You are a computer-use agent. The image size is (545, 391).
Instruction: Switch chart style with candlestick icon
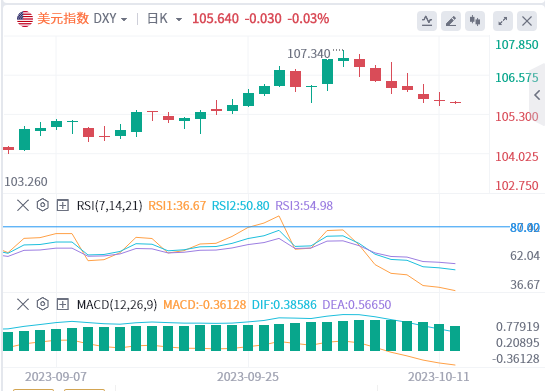475,21
